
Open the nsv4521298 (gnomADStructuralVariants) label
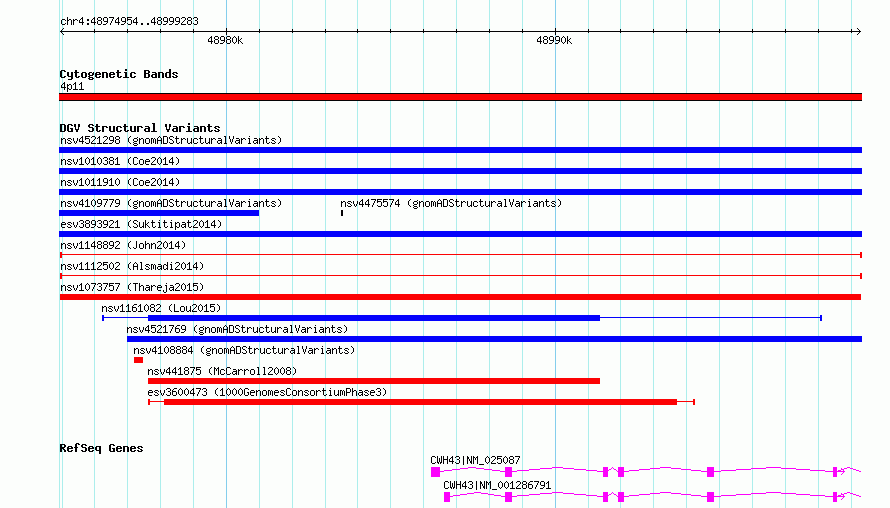click(171, 140)
